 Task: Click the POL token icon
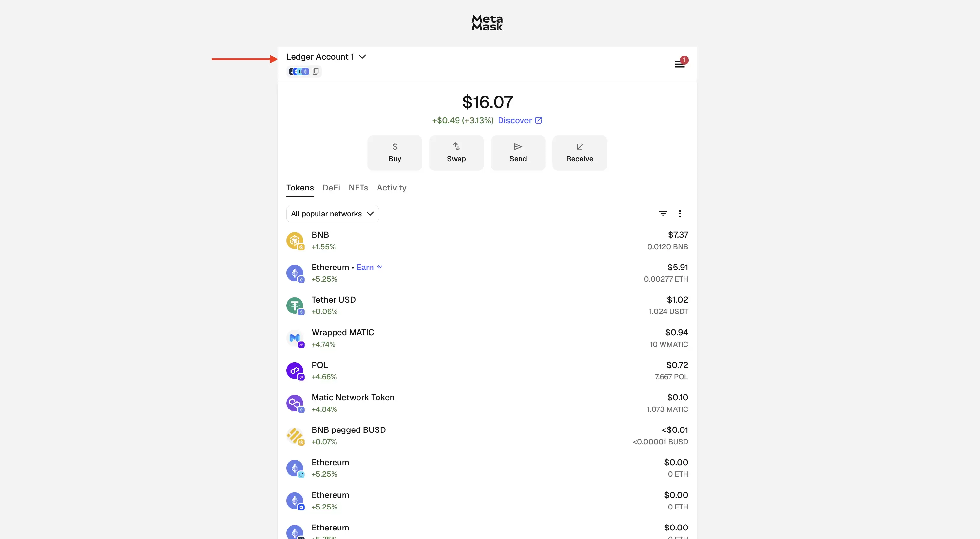[x=295, y=371]
